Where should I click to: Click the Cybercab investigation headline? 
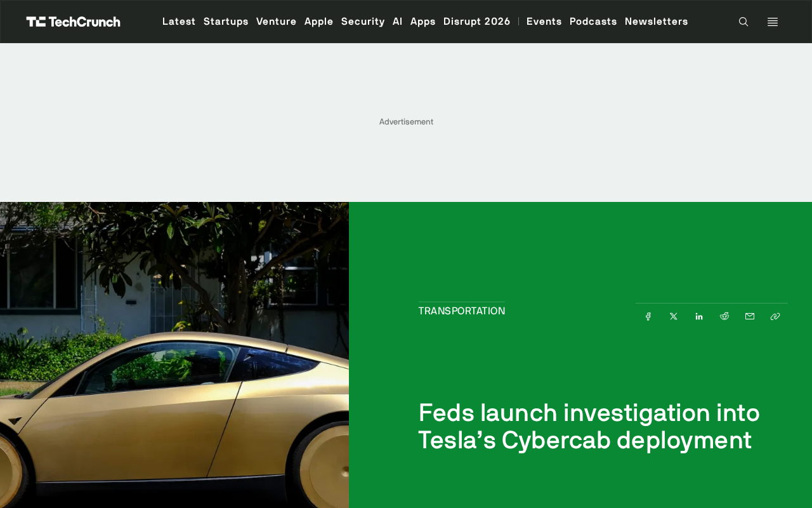click(589, 426)
